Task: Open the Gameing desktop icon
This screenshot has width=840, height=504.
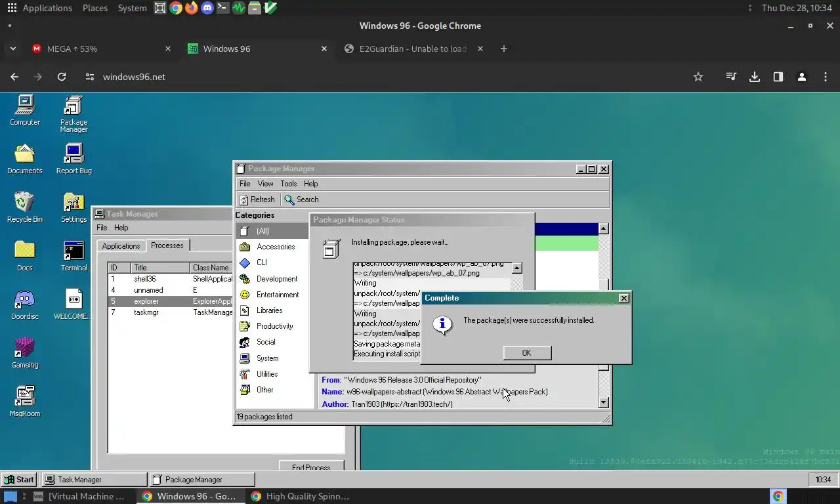Action: coord(25,352)
